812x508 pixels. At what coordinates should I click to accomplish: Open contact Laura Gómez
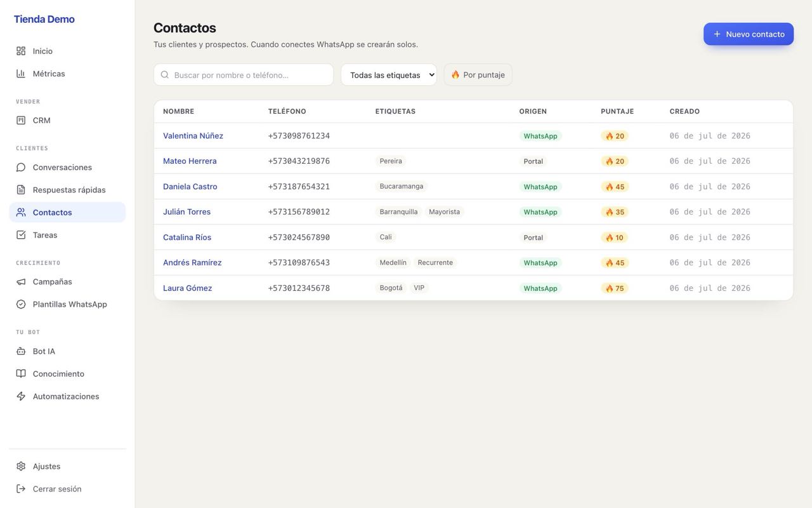pyautogui.click(x=188, y=288)
